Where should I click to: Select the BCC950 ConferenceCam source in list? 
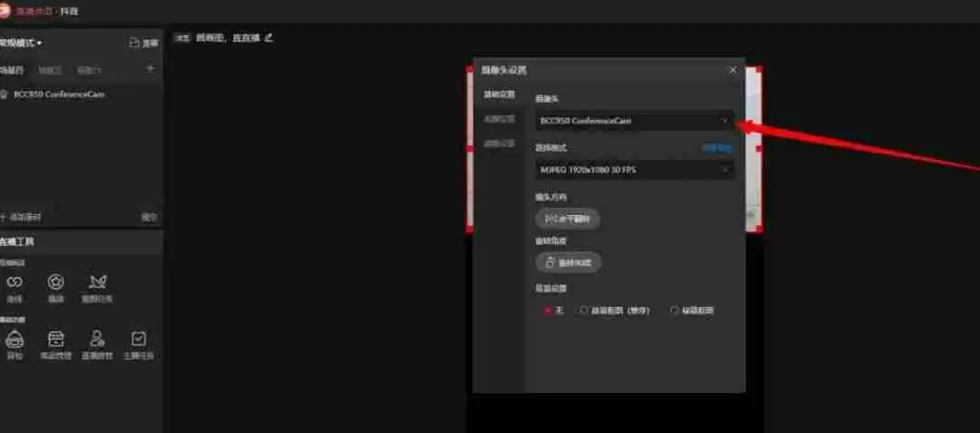[x=58, y=94]
